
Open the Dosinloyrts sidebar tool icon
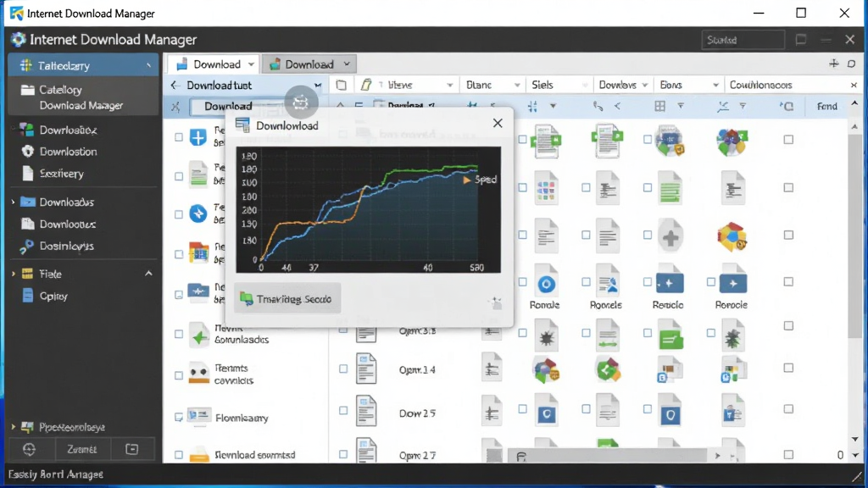pyautogui.click(x=26, y=247)
